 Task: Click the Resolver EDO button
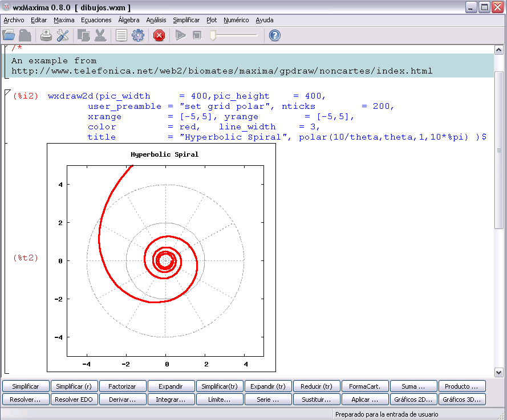[x=74, y=399]
